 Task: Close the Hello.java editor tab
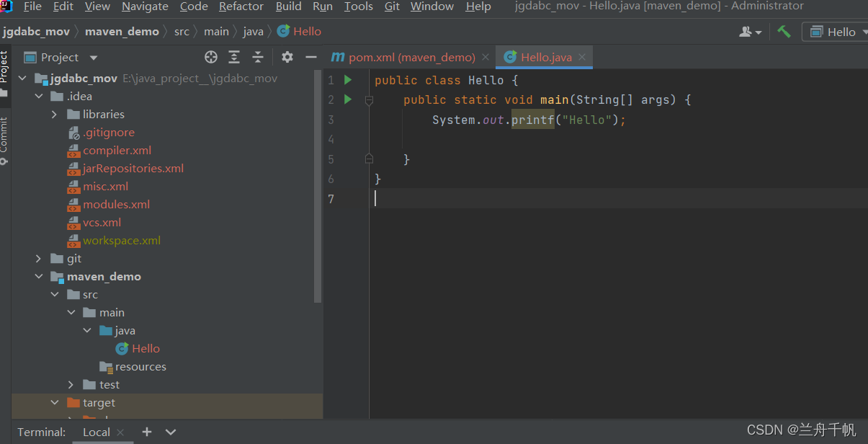(582, 57)
